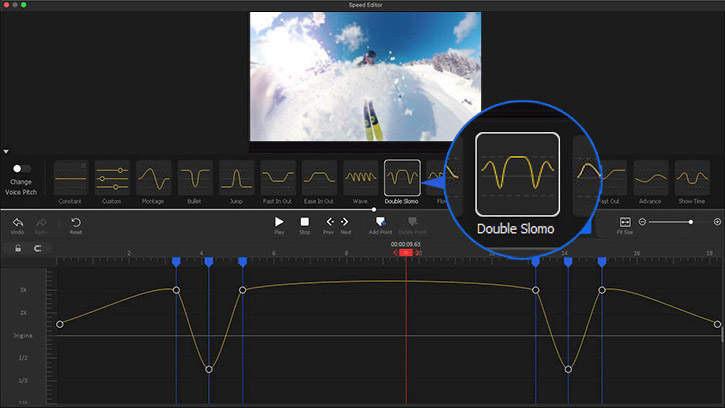Click the 16 second mark on ruler
The image size is (725, 408).
click(637, 253)
